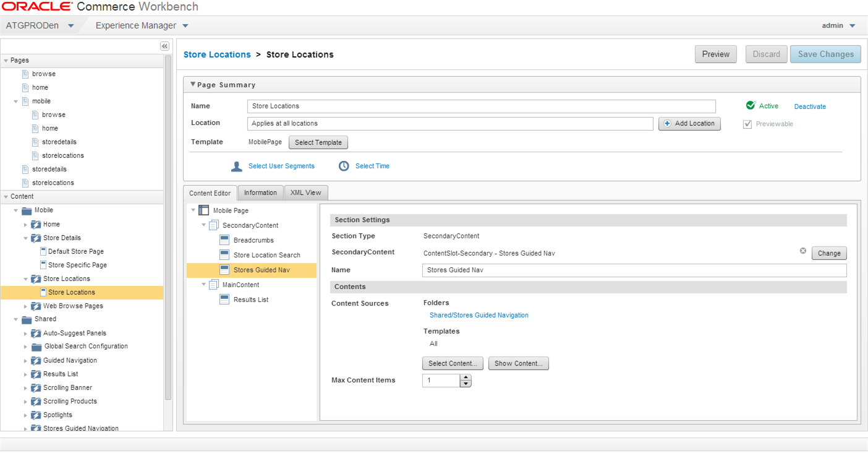Click the Store Specific Page icon
The height and width of the screenshot is (453, 868).
coord(43,265)
